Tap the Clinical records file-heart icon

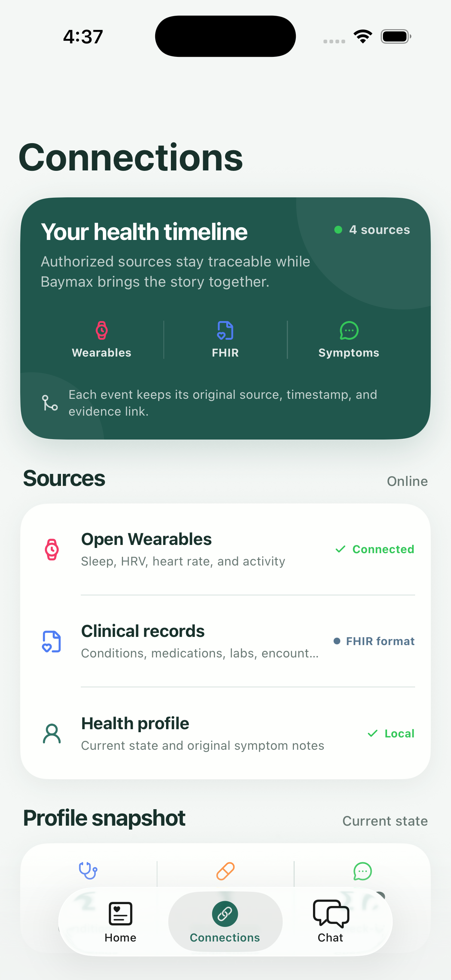point(51,641)
